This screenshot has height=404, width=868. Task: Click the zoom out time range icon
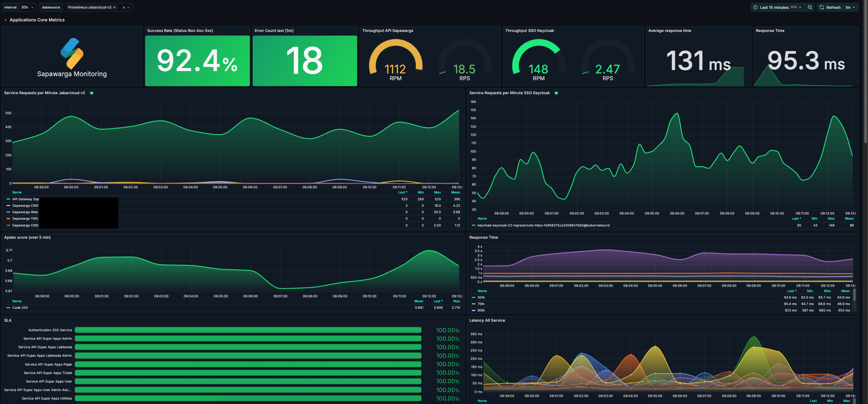[810, 7]
